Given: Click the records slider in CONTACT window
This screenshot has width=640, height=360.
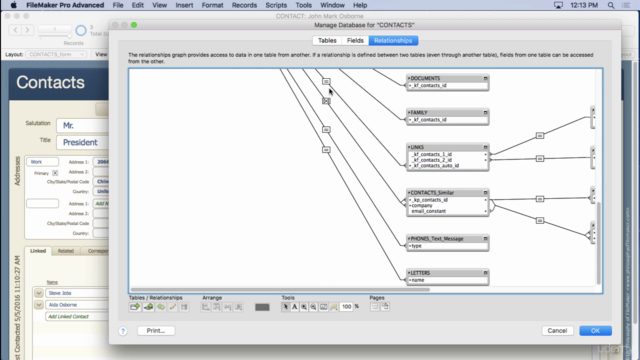Looking at the screenshot, I should pos(55,29).
